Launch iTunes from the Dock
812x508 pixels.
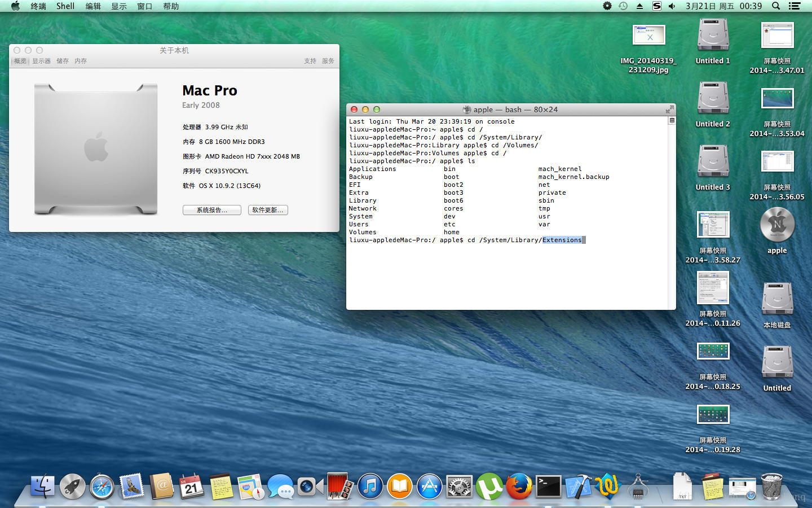point(370,486)
